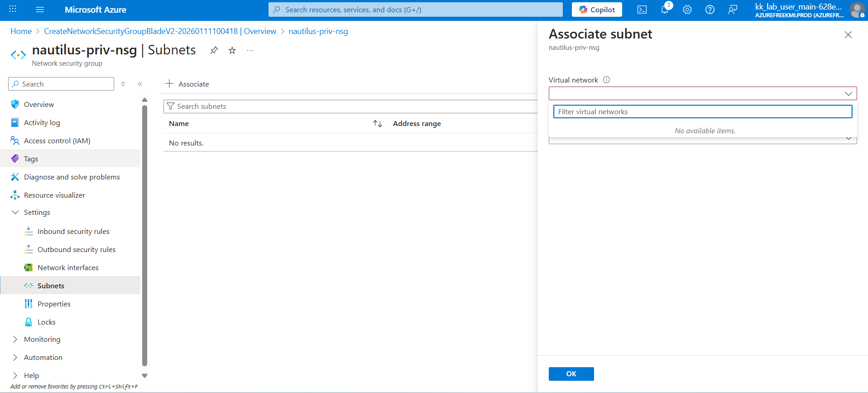Launch Cloud Shell from the top bar
The height and width of the screenshot is (393, 868).
(x=642, y=10)
